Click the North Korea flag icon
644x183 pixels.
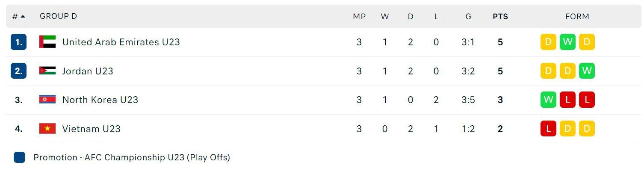pyautogui.click(x=47, y=100)
